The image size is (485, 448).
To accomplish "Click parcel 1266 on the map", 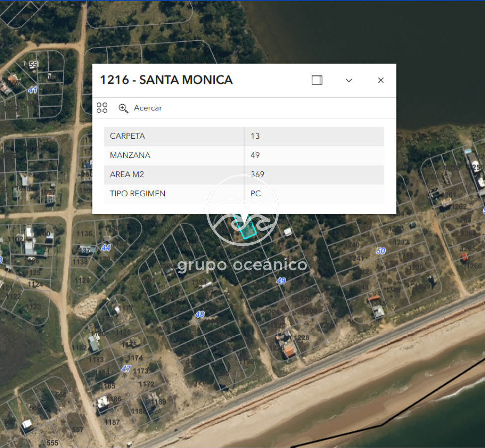I will tap(474, 266).
